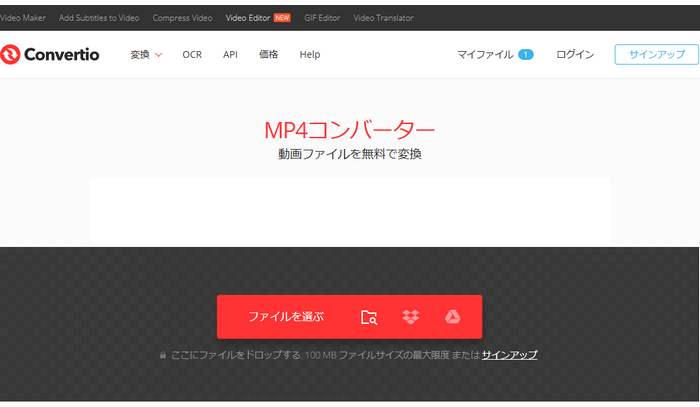Choose a file from Dropbox
This screenshot has width=700, height=407.
coord(410,317)
